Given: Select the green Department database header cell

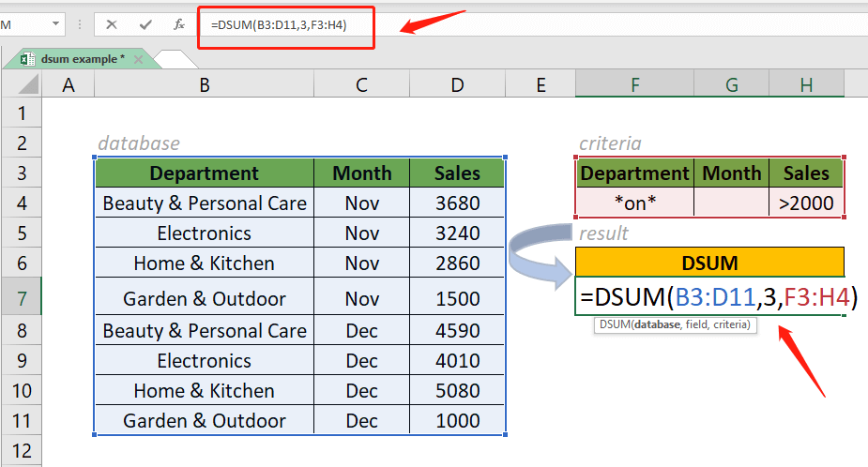Looking at the screenshot, I should 204,173.
